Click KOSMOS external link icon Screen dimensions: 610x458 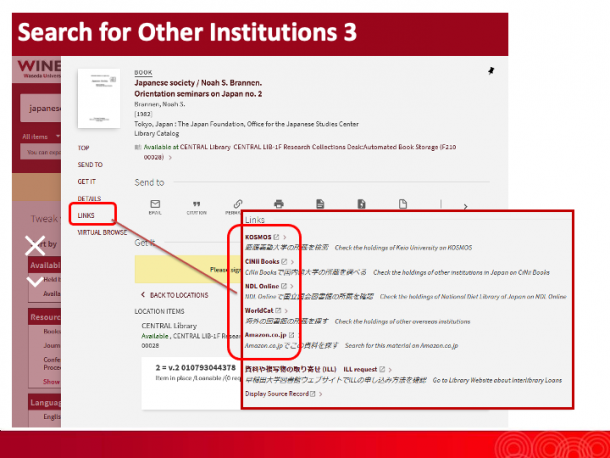point(276,237)
